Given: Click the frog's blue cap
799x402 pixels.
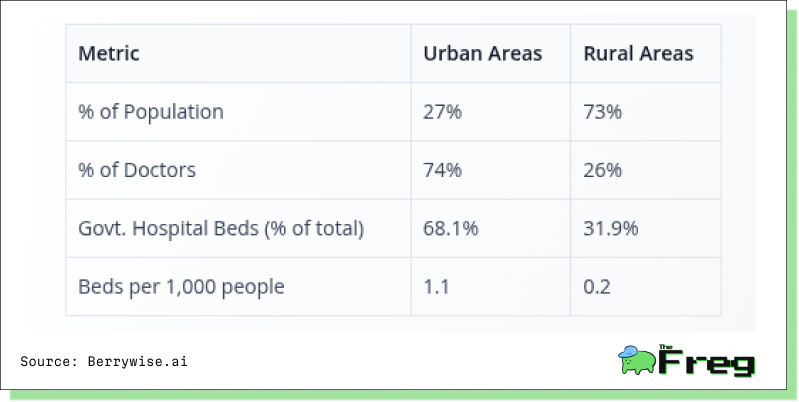Looking at the screenshot, I should pos(628,352).
